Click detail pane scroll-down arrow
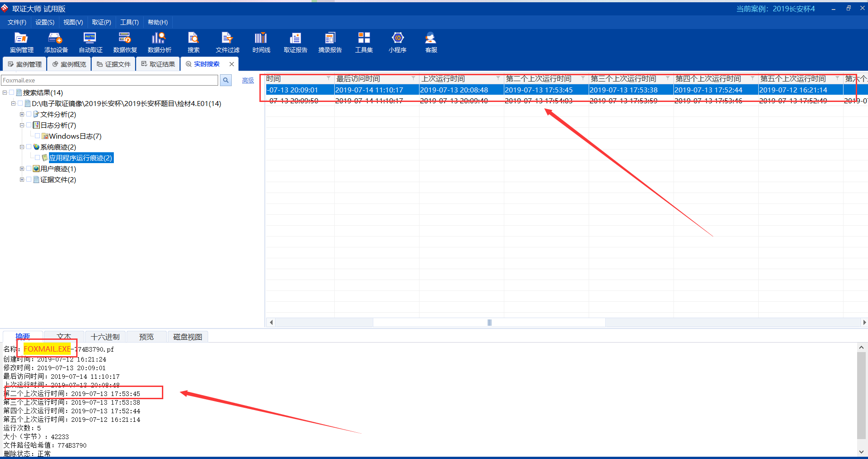 click(x=861, y=452)
